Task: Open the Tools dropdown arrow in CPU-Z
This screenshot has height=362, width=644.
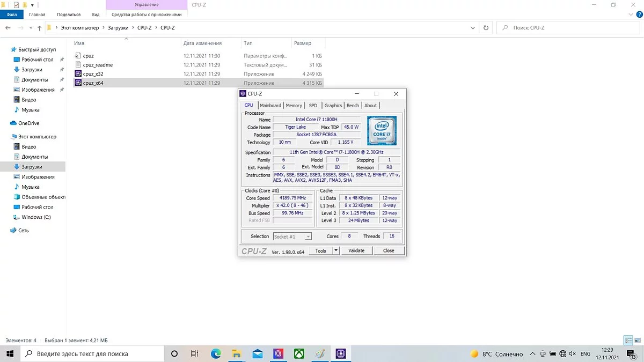Action: click(336, 250)
